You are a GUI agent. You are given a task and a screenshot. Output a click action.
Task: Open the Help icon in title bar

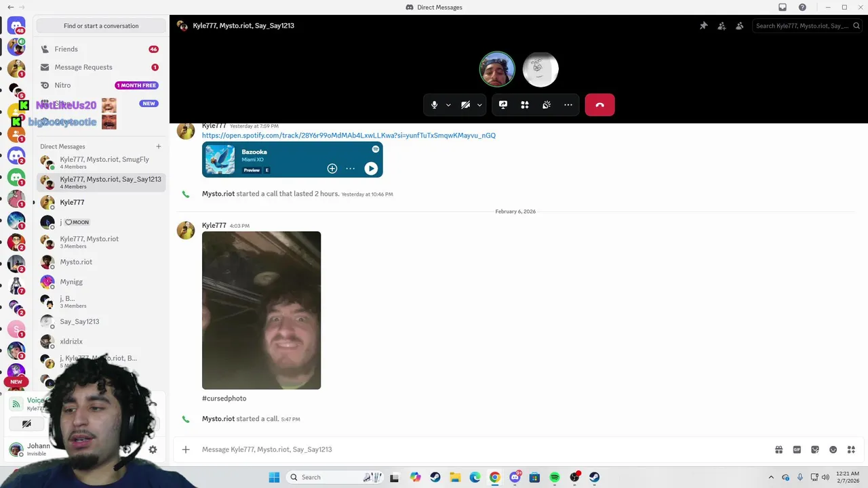[x=802, y=7]
